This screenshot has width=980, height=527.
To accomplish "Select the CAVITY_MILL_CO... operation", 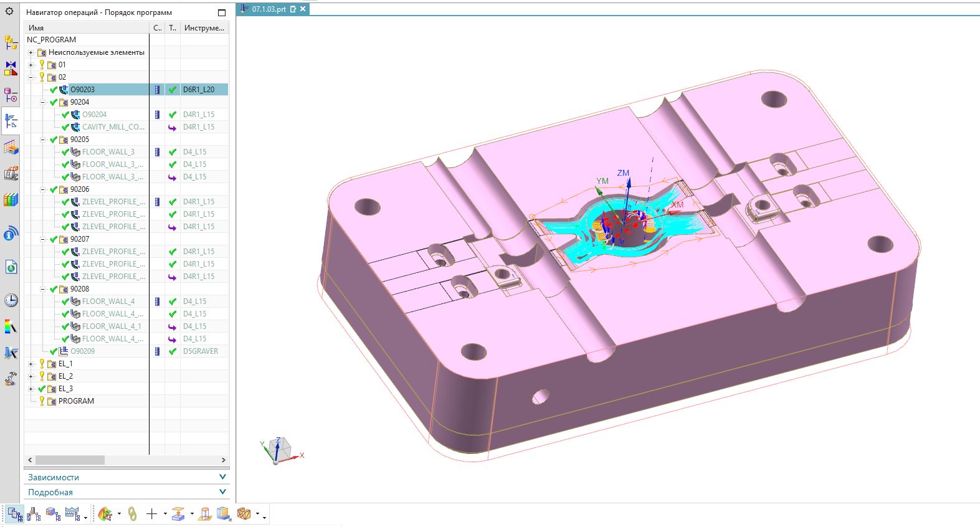I will pyautogui.click(x=113, y=127).
